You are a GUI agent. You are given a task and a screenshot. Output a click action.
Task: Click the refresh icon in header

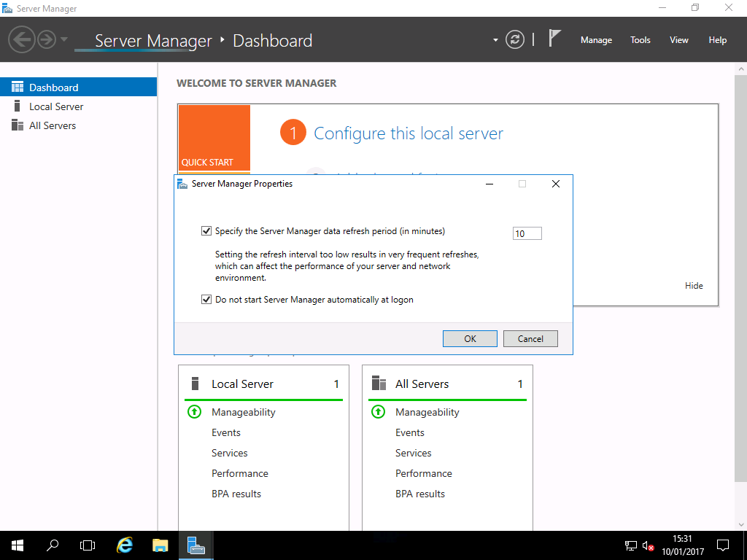(514, 39)
